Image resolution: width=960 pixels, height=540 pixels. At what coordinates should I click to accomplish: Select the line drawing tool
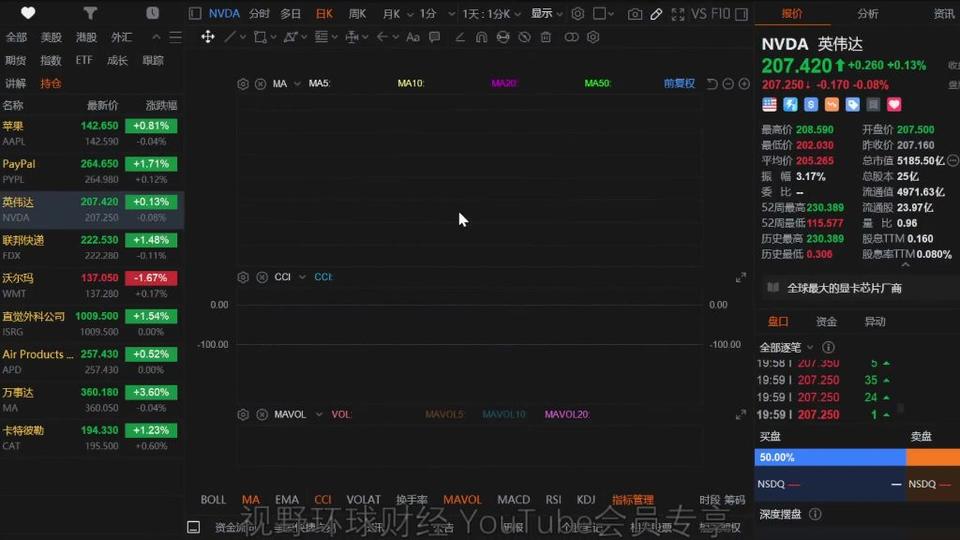click(230, 37)
